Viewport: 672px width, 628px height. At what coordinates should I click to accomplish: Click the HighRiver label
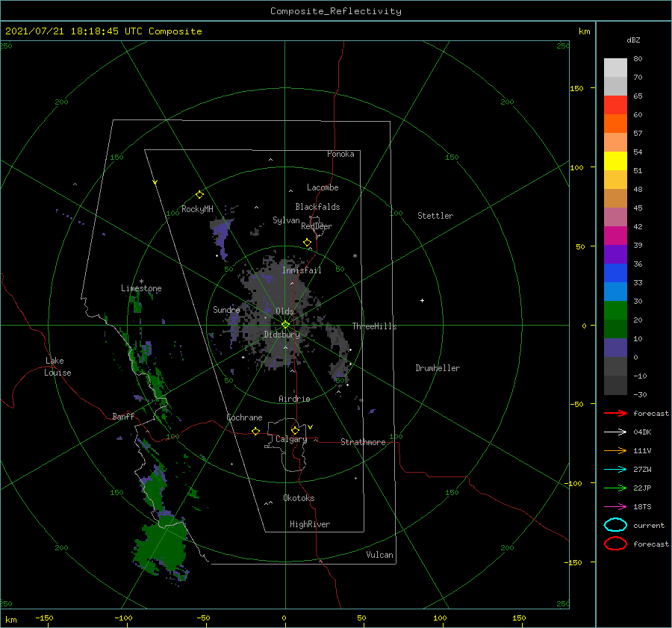pyautogui.click(x=310, y=524)
